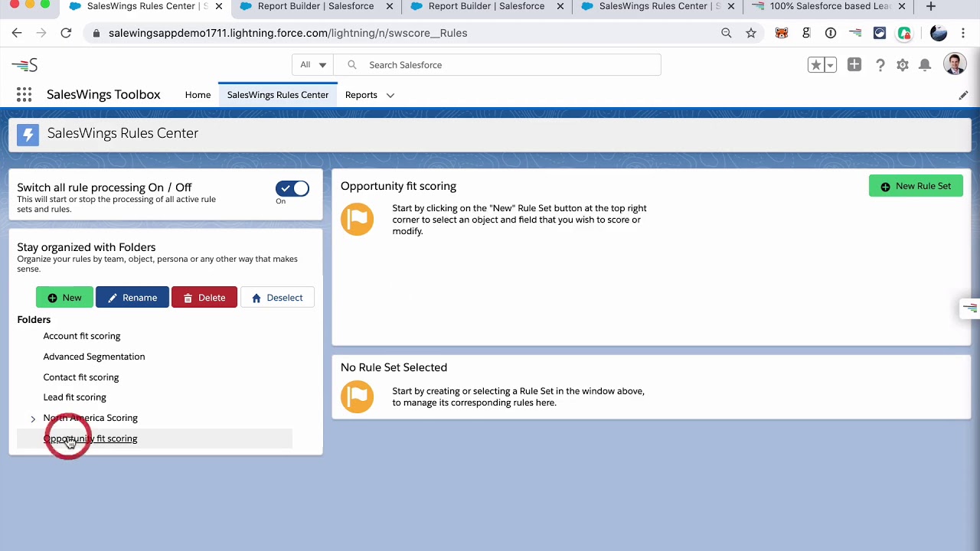Click the Rules Center lightning bolt icon
The image size is (980, 551).
[x=28, y=135]
